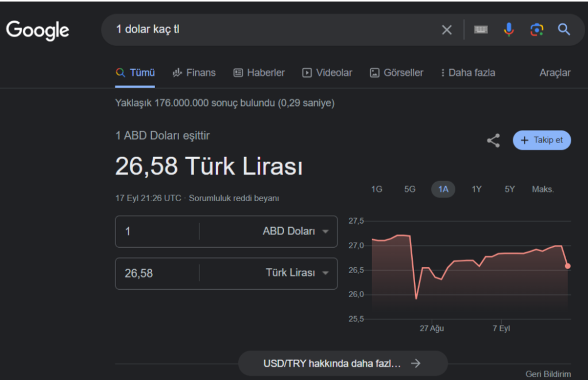Click the arrow next to ABD Doları
Image resolution: width=588 pixels, height=380 pixels.
[x=326, y=232]
